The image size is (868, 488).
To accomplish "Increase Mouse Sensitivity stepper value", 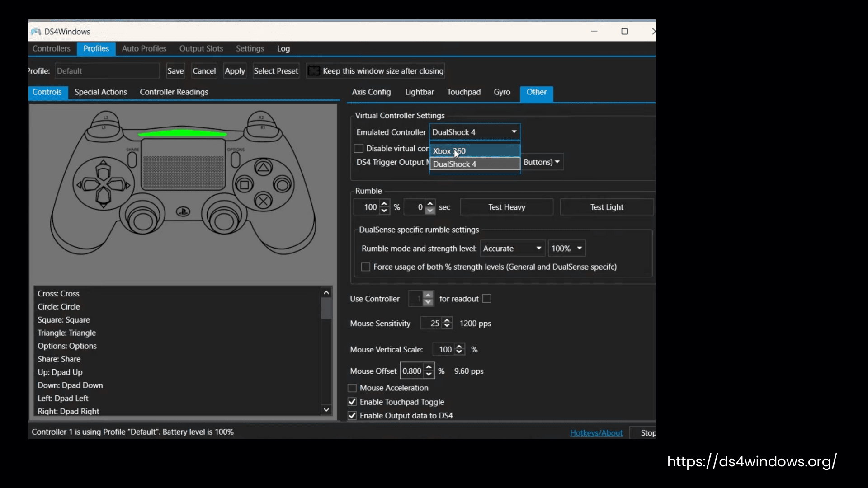I will 447,320.
